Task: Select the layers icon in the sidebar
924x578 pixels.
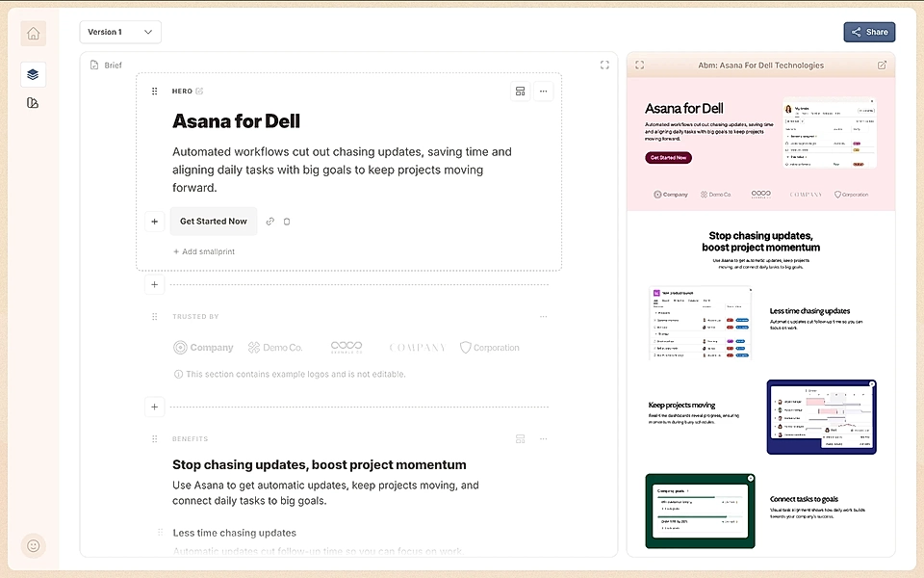Action: coord(33,74)
